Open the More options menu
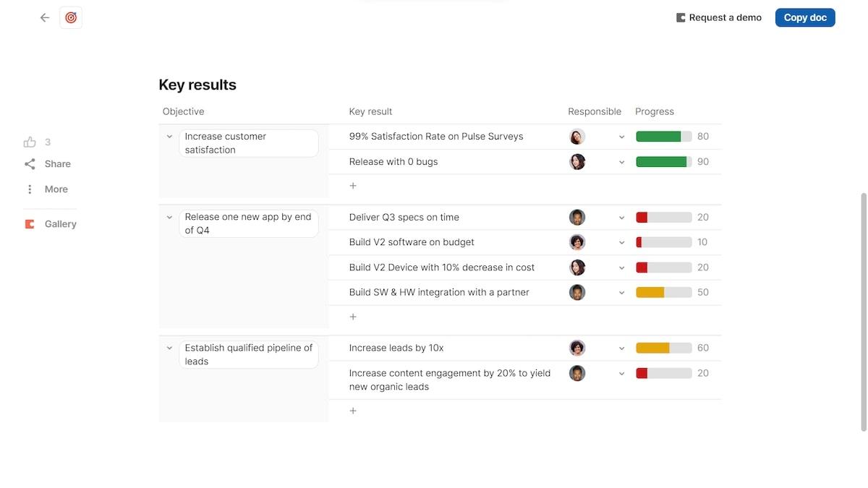This screenshot has width=868, height=488. pyautogui.click(x=30, y=189)
